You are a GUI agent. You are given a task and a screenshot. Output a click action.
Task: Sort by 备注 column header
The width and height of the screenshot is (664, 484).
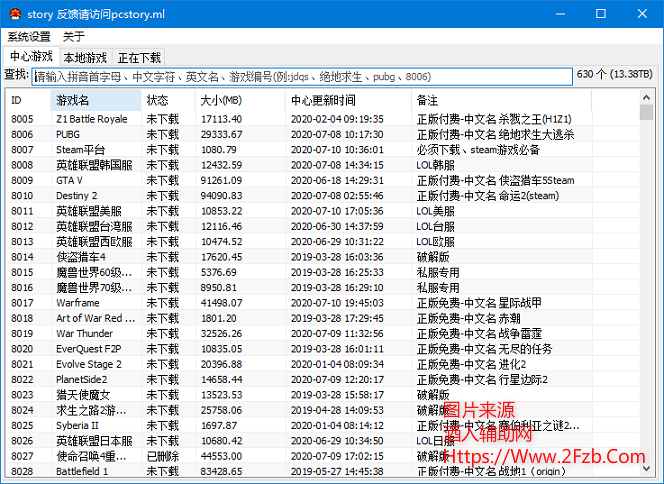point(501,100)
